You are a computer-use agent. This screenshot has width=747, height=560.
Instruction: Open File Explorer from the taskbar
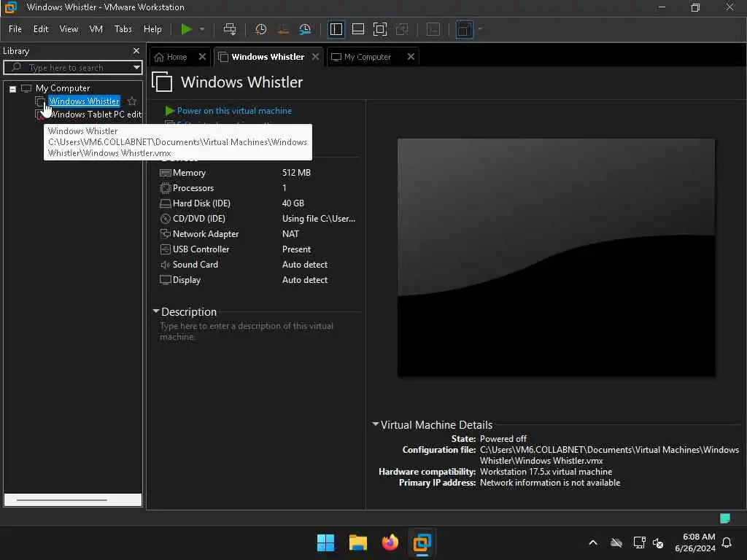pos(357,542)
